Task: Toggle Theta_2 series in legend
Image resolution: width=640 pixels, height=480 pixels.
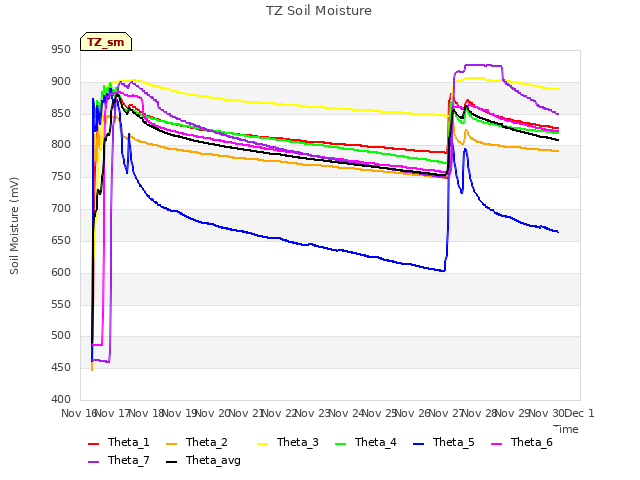Action: point(197,442)
